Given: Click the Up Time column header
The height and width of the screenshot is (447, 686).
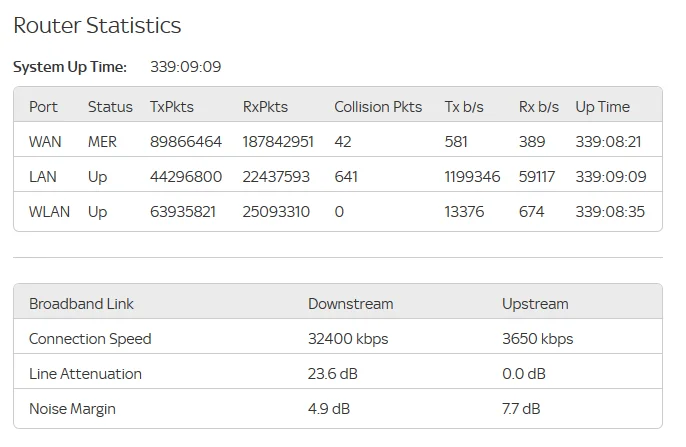Looking at the screenshot, I should [x=602, y=107].
